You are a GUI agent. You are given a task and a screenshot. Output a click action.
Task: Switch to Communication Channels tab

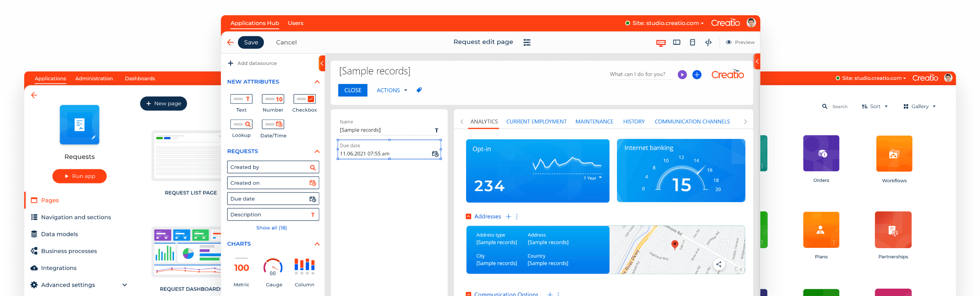(692, 122)
